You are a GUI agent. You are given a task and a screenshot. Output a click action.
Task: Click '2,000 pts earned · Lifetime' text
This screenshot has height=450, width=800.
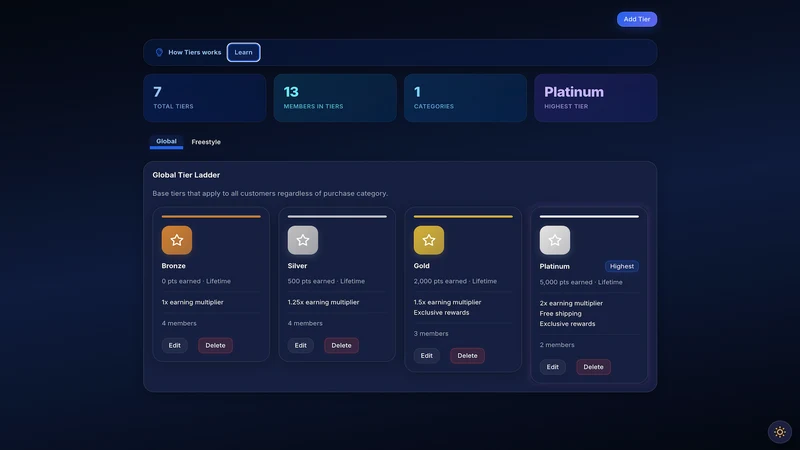[455, 281]
